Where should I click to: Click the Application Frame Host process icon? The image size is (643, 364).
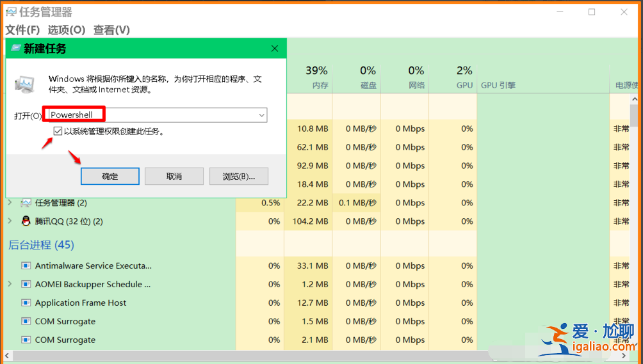(x=26, y=303)
